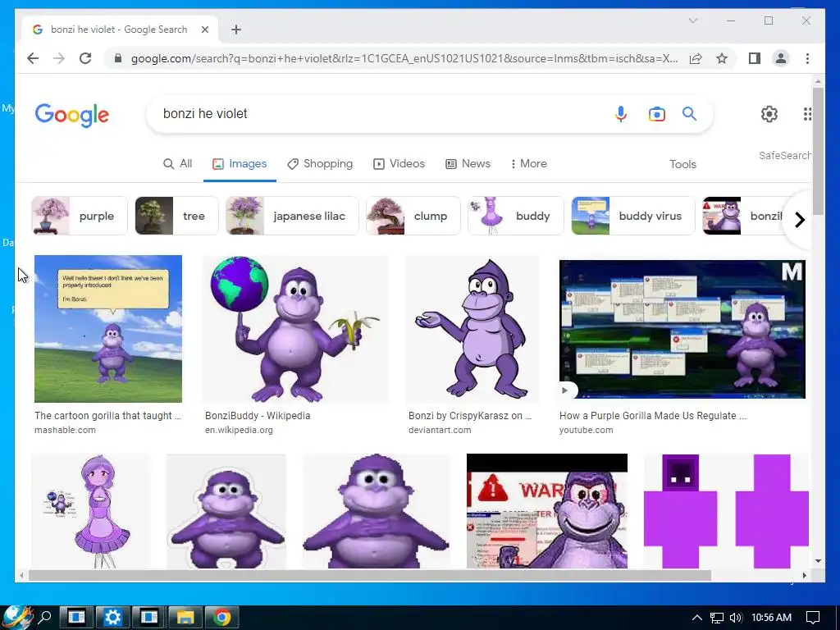Open a new browser tab
The height and width of the screenshot is (630, 840).
(x=236, y=30)
